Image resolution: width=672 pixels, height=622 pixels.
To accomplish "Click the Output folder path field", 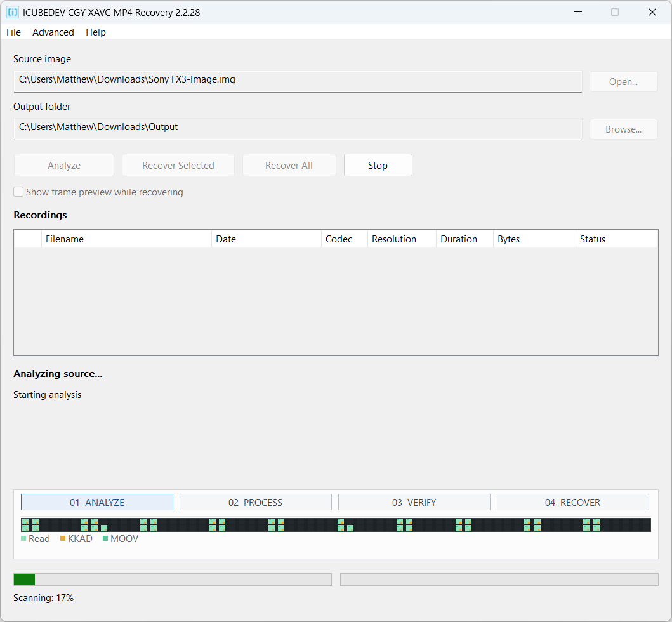I will click(x=298, y=129).
